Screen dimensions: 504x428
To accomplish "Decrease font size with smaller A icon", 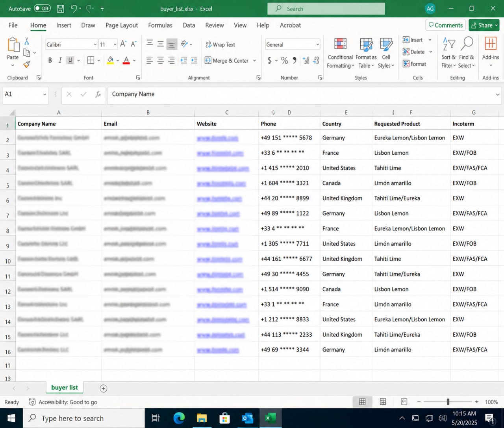I will pos(133,44).
